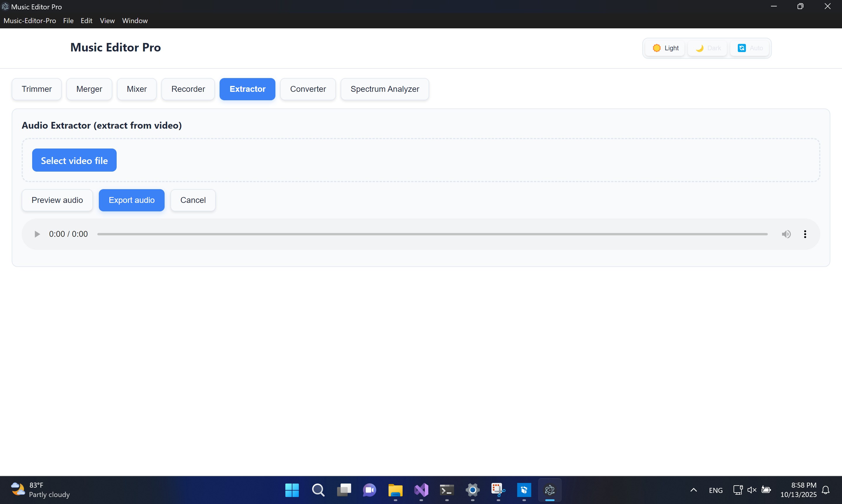The image size is (842, 504).
Task: Play the extracted audio preview
Action: pos(37,234)
